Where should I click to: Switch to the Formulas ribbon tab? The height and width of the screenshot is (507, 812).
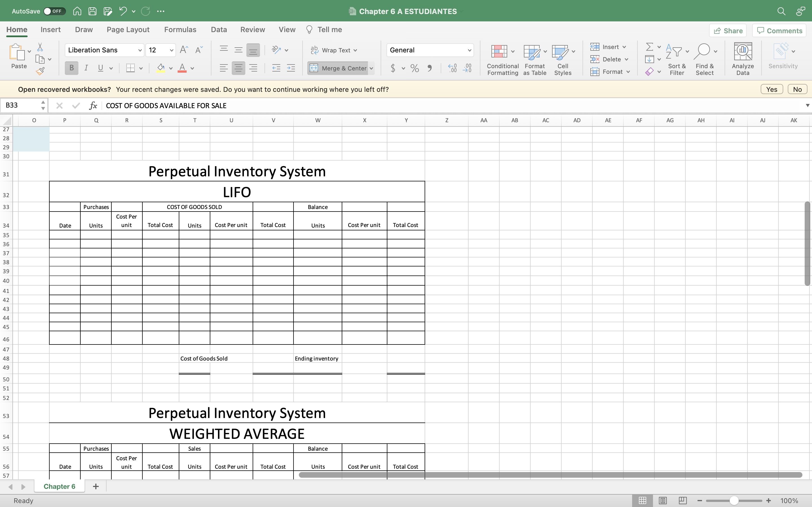point(180,30)
